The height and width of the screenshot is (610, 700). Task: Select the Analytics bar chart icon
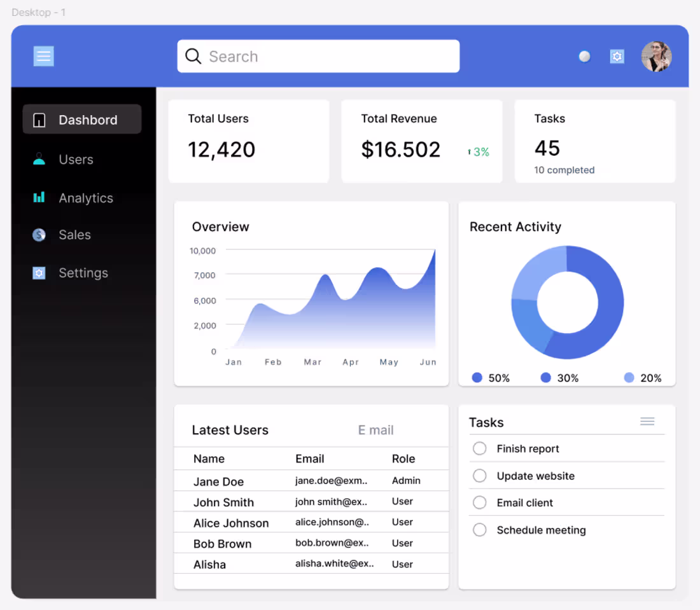point(38,197)
